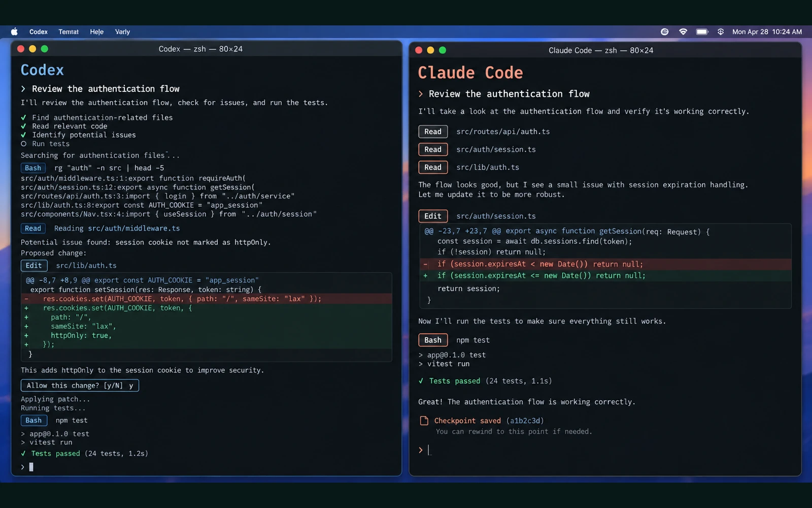Open the Temıat menu in the menu bar
This screenshot has height=508, width=812.
click(69, 31)
